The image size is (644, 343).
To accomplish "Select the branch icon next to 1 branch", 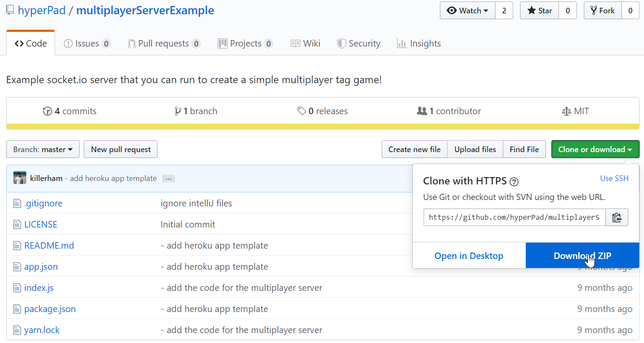I will pos(178,111).
